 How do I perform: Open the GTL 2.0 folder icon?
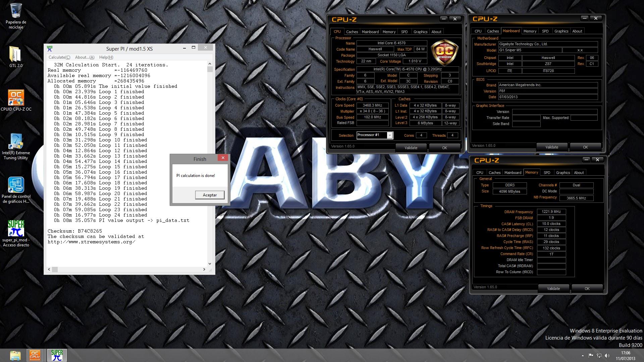pos(16,57)
